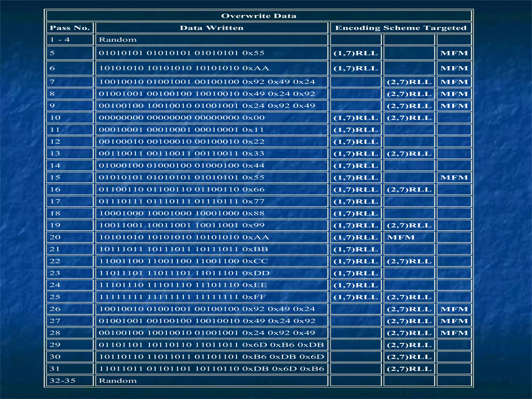
Task: Click pass number cell '7'
Action: (x=70, y=82)
